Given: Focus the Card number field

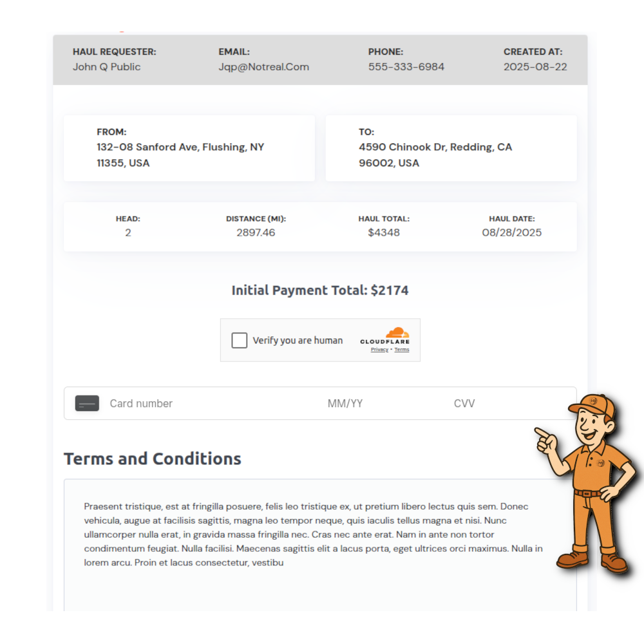Looking at the screenshot, I should 193,404.
